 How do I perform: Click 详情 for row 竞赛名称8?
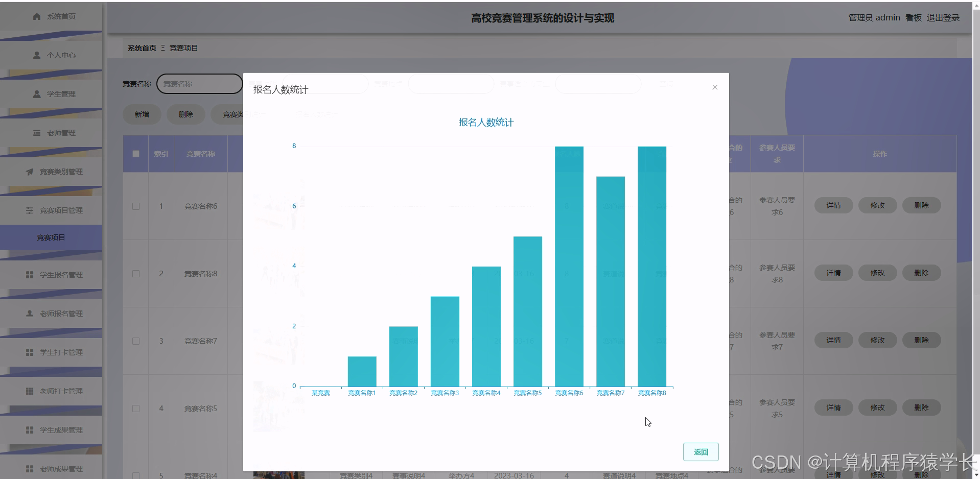point(833,273)
